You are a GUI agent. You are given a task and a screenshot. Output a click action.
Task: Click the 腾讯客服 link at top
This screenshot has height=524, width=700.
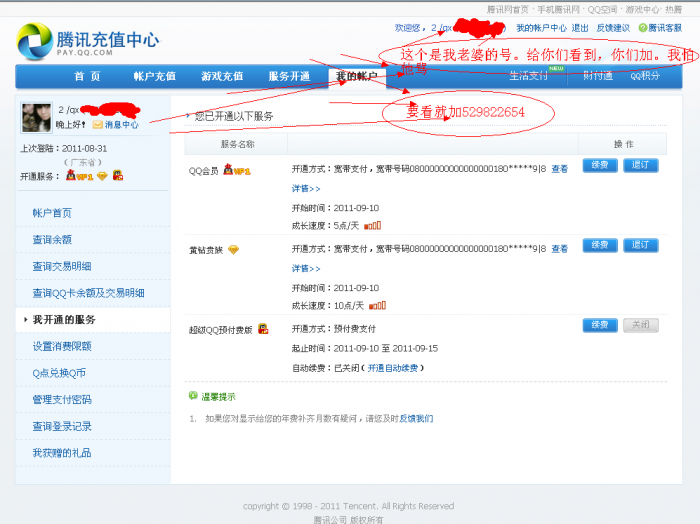[665, 28]
